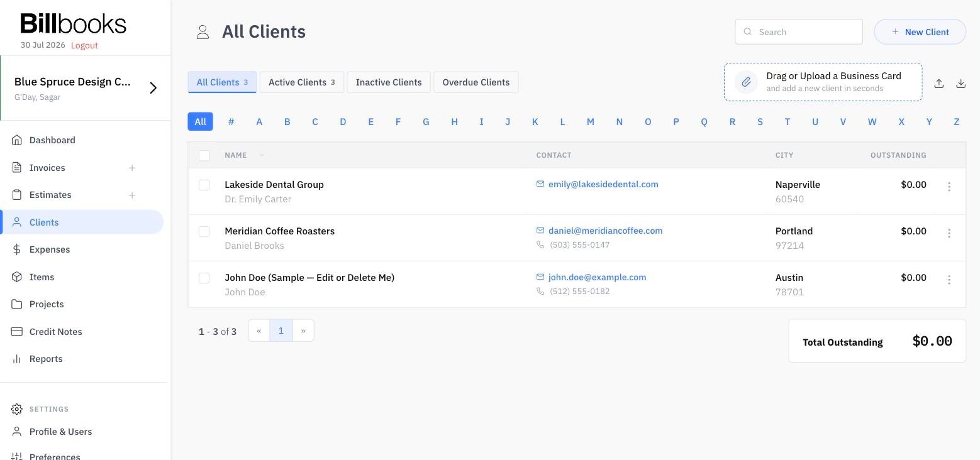
Task: Click the Reports bar chart icon
Action: 17,359
